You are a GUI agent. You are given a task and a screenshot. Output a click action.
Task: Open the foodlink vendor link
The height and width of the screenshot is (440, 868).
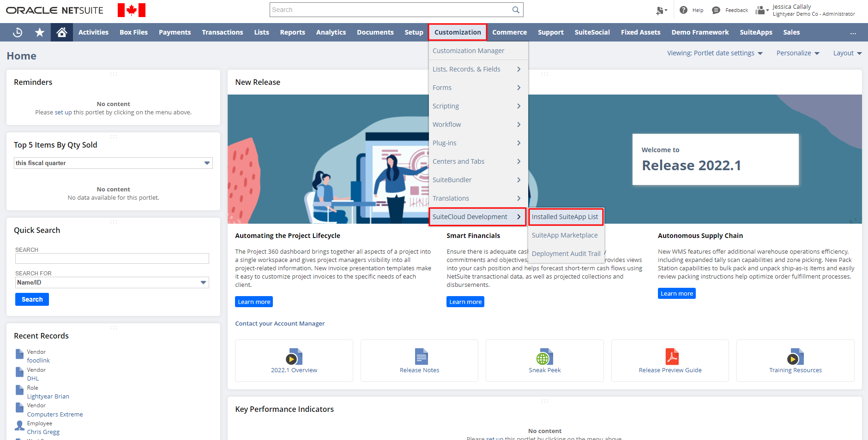(38, 360)
